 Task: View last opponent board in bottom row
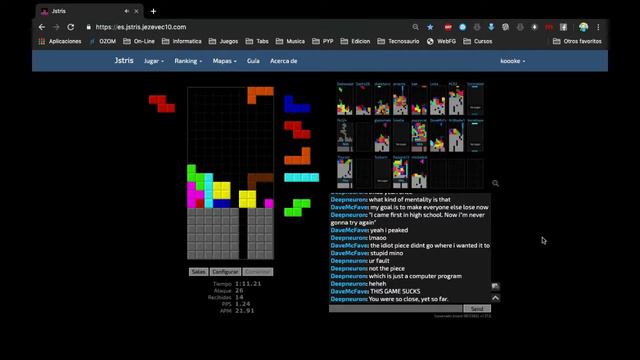(475, 172)
